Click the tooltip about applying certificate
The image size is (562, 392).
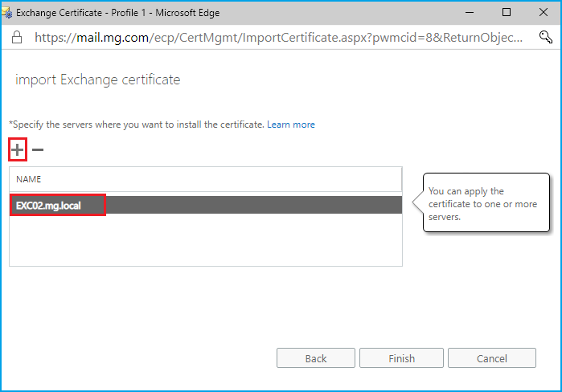click(486, 204)
